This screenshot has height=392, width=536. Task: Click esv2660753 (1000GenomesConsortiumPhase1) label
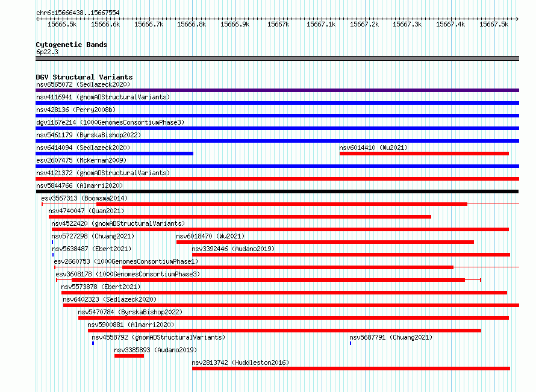[x=126, y=261]
